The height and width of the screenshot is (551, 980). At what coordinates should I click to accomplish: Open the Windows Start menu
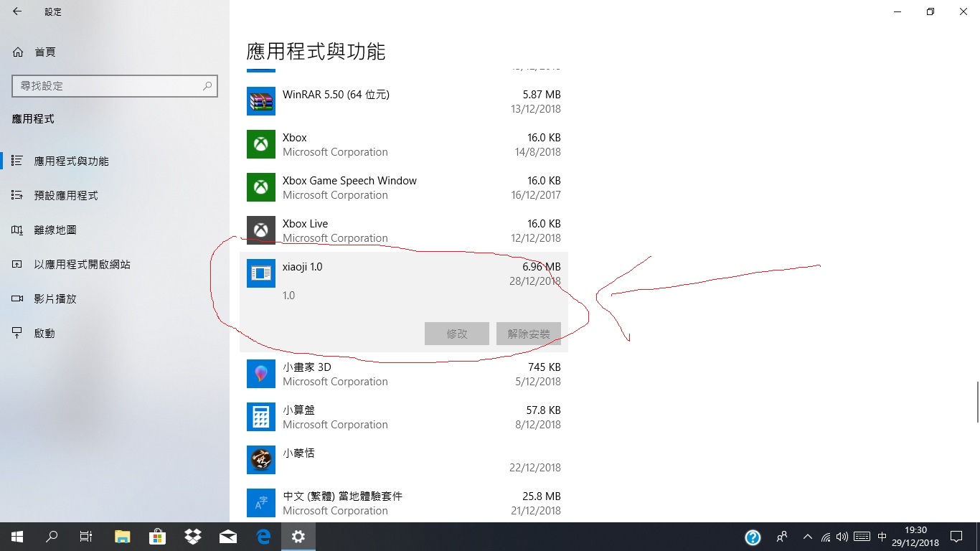[17, 537]
